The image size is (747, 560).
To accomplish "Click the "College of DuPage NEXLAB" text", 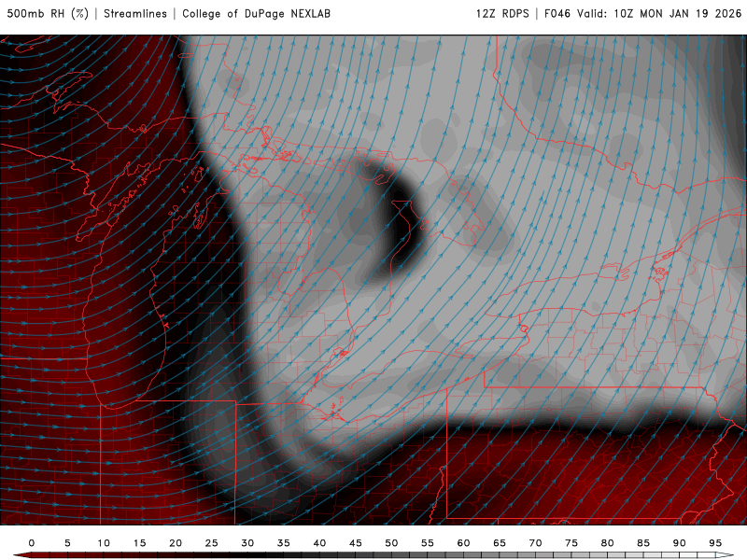I will [x=256, y=14].
